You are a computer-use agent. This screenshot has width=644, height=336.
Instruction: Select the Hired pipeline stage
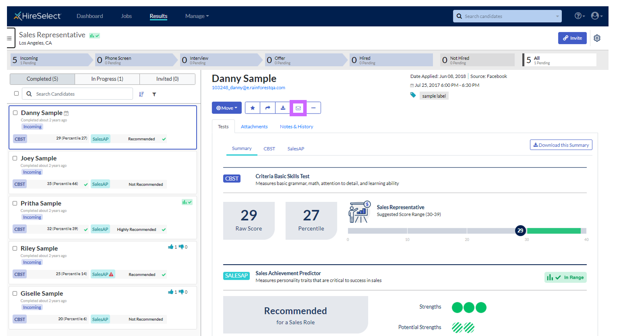pos(391,60)
